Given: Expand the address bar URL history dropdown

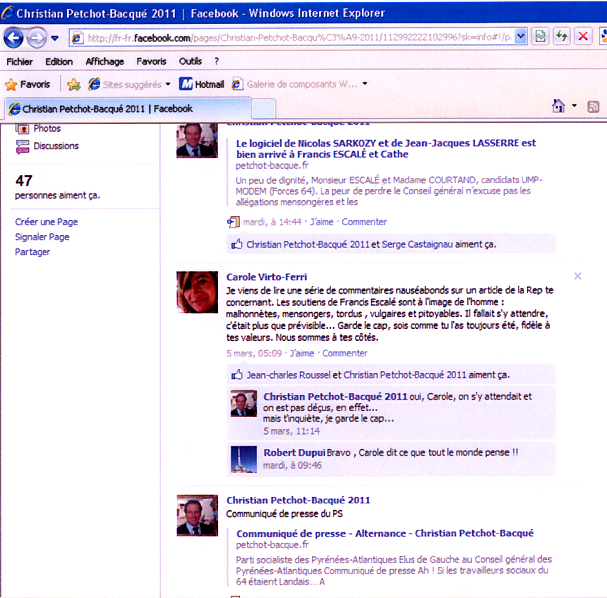Looking at the screenshot, I should (x=521, y=37).
